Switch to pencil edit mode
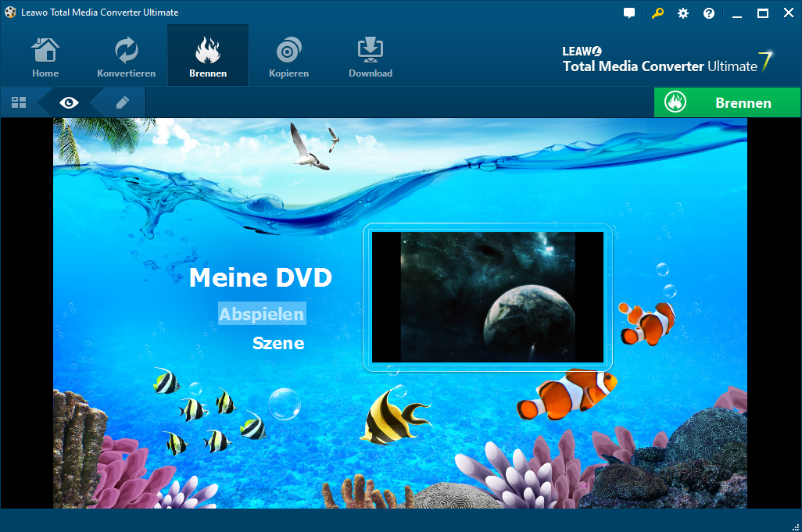Screen dimensions: 802x532 pyautogui.click(x=122, y=102)
